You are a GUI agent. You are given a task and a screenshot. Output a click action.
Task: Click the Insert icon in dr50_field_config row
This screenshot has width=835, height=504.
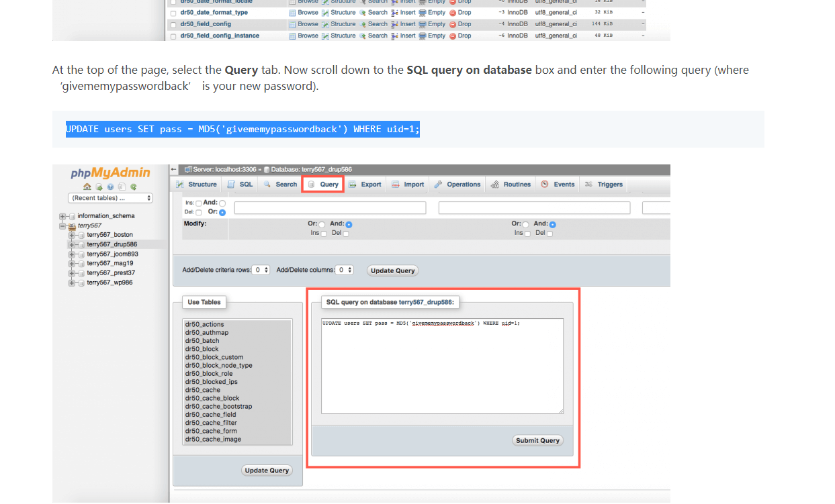395,24
